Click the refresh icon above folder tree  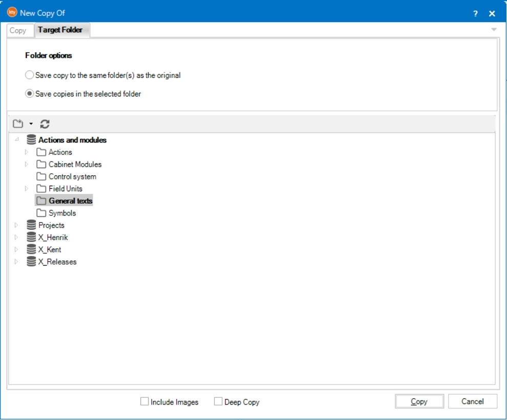pyautogui.click(x=45, y=124)
